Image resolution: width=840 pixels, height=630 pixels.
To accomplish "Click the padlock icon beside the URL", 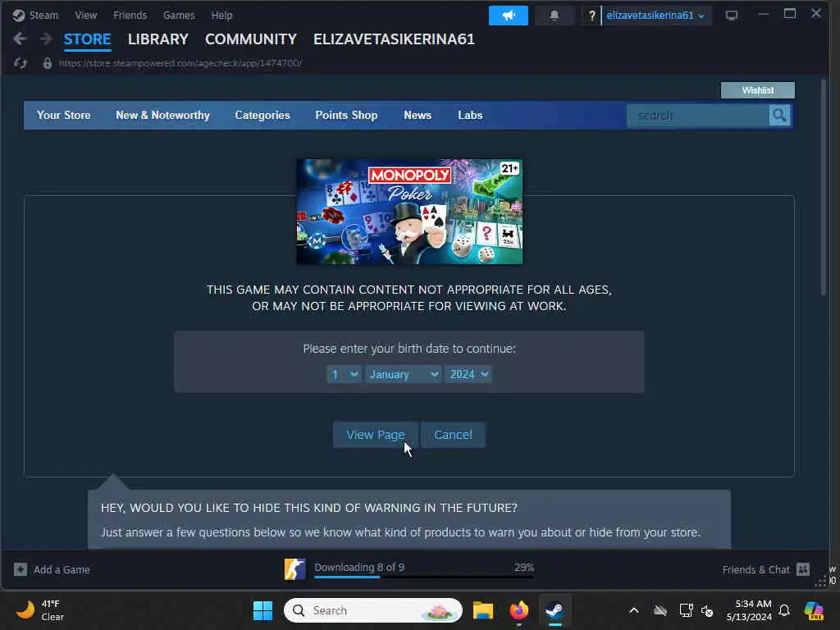I will tap(47, 63).
